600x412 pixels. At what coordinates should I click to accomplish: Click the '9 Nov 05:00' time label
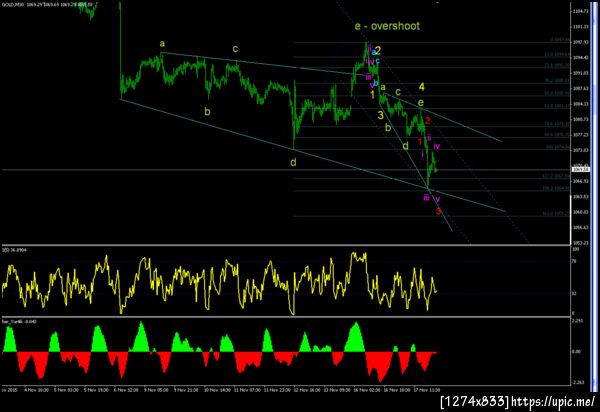[156, 390]
